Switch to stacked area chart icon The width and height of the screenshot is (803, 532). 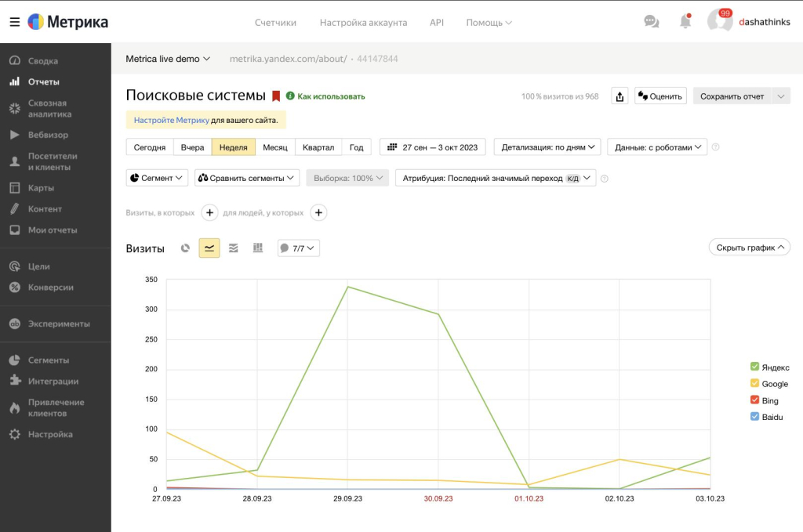[x=233, y=248]
